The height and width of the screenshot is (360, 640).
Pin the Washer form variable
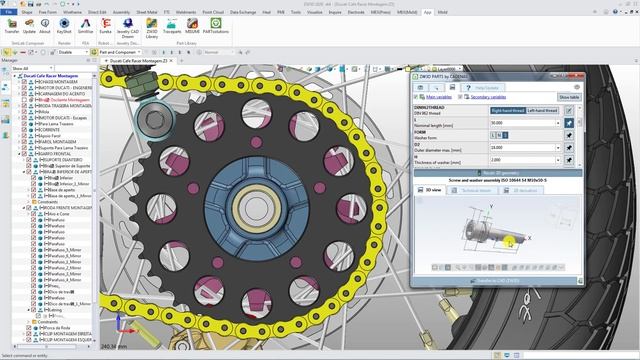569,135
